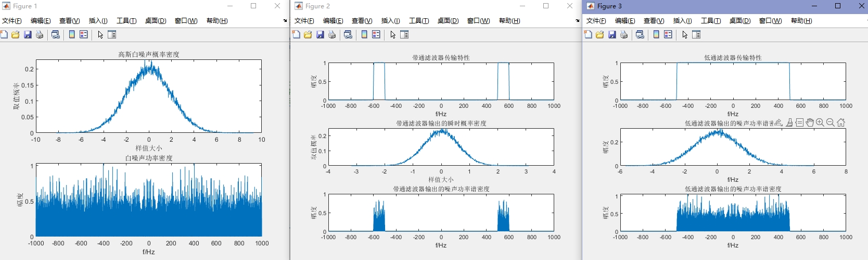The image size is (868, 260).
Task: Click New Figure icon in Figure 2
Action: [296, 34]
